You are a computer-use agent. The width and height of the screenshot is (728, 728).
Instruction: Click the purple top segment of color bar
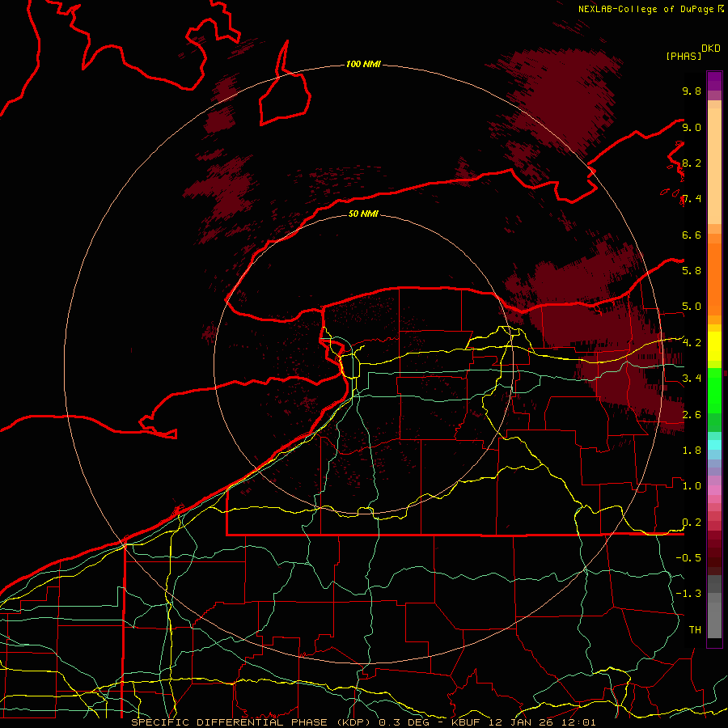click(714, 81)
